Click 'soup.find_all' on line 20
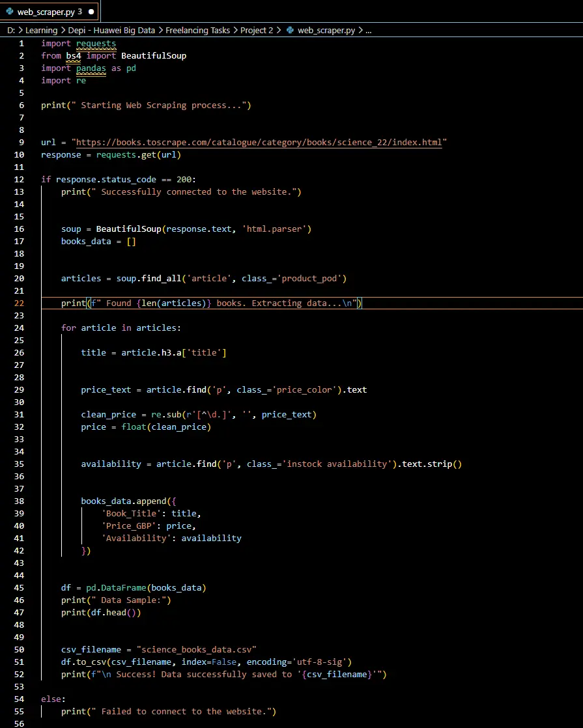 point(149,279)
